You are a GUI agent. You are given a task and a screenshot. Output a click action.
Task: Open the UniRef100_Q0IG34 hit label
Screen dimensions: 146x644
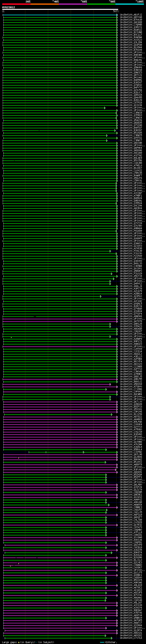coord(131,105)
